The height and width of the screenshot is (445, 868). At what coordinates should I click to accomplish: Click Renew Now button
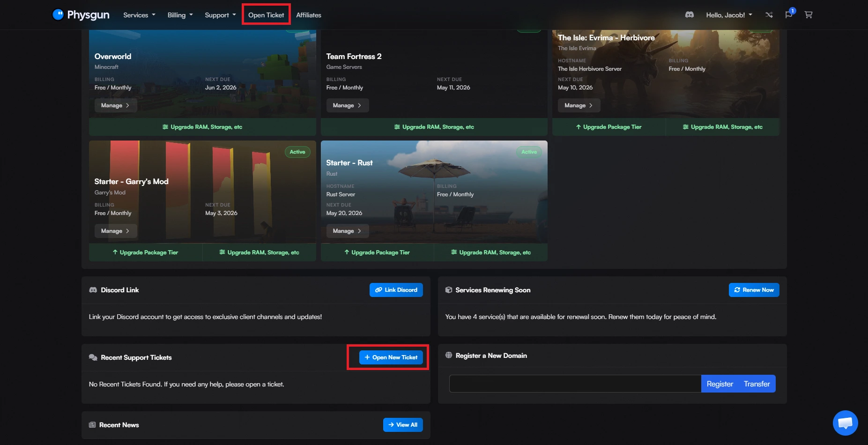click(x=754, y=290)
